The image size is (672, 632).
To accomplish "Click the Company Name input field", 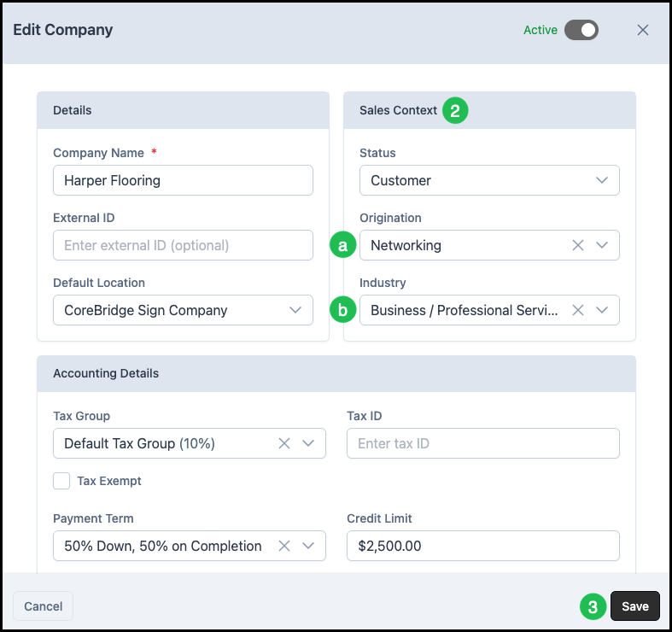I will 183,180.
